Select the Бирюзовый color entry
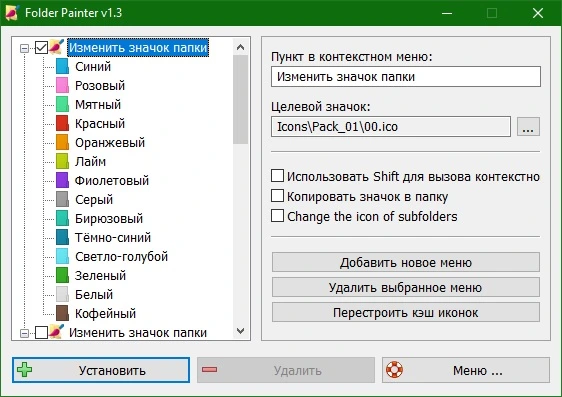 [109, 219]
